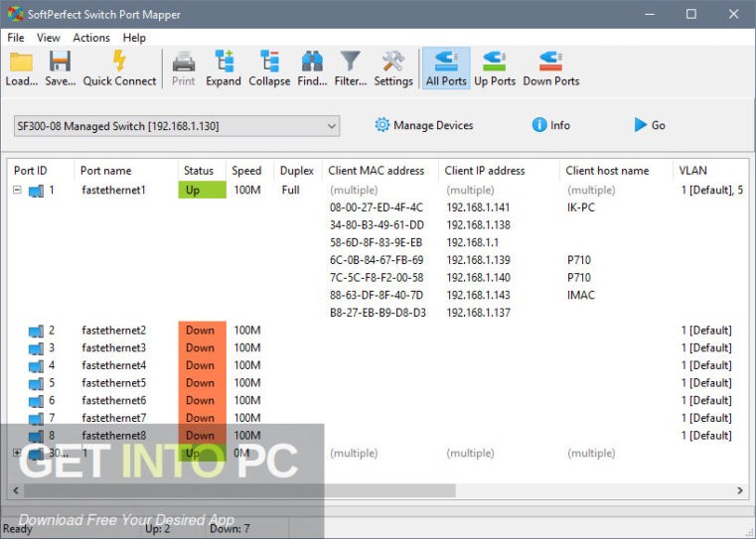Launch Quick Connect lightning icon

pyautogui.click(x=119, y=62)
